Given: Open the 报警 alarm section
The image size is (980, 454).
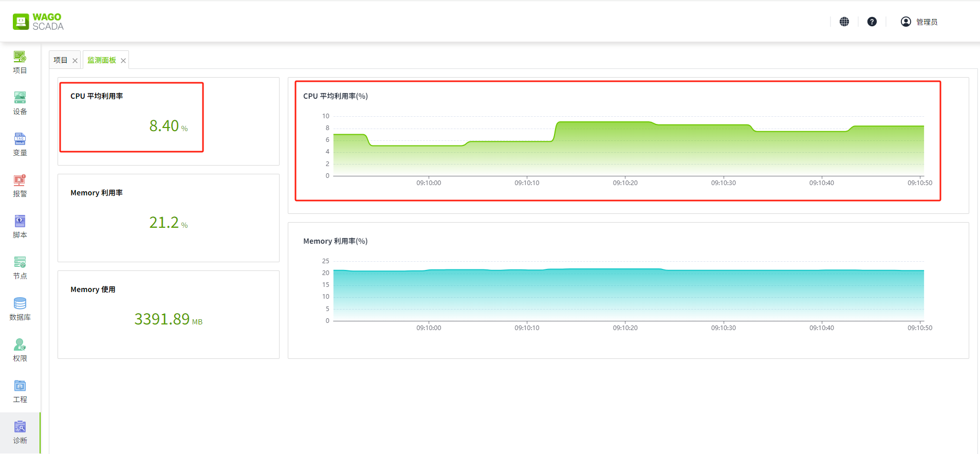Looking at the screenshot, I should (x=20, y=186).
